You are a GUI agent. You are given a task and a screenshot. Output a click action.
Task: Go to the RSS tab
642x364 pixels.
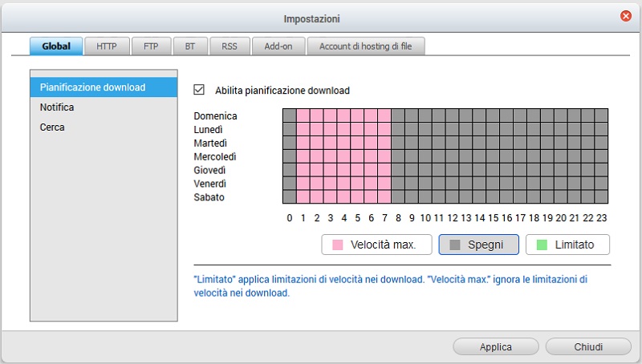coord(230,47)
